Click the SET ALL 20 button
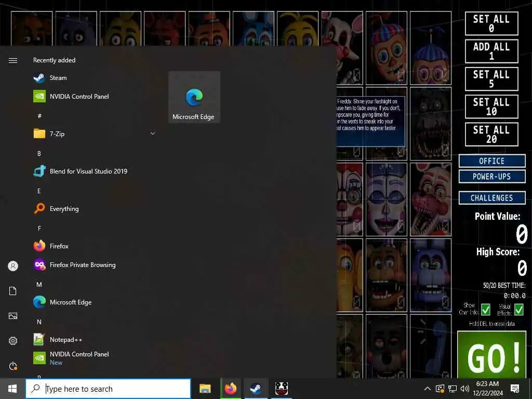532x399 pixels. 491,135
